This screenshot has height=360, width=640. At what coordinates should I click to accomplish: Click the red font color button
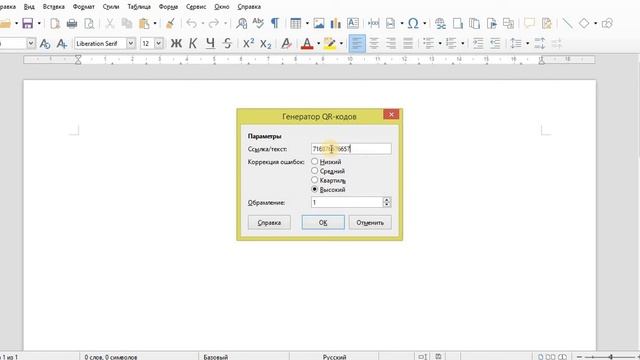click(307, 43)
